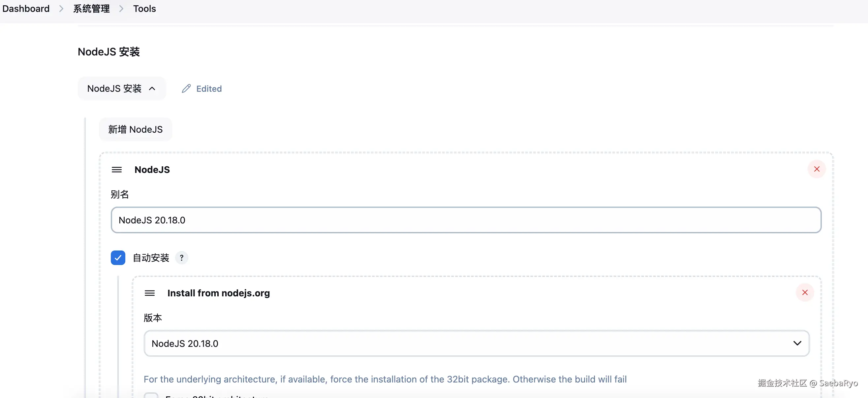Focus the 别名 name input field
Screen dimensions: 868x398
tap(466, 220)
